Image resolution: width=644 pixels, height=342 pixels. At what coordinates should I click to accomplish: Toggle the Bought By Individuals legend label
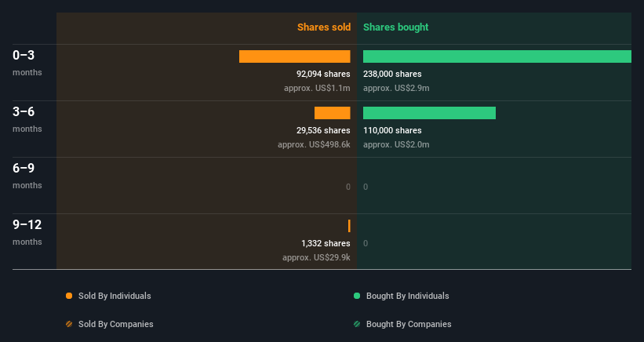pos(407,296)
